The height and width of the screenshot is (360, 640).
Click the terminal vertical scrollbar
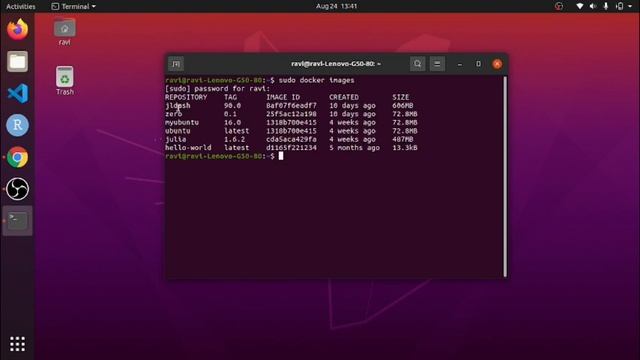(x=505, y=176)
